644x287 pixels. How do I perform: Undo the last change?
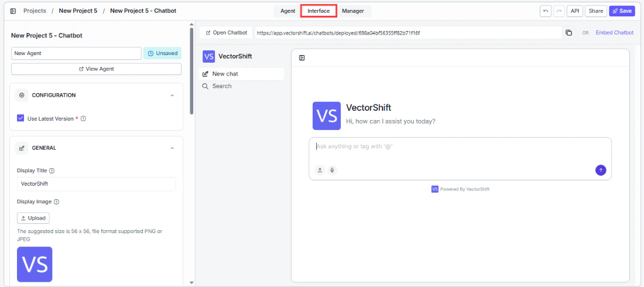tap(546, 11)
